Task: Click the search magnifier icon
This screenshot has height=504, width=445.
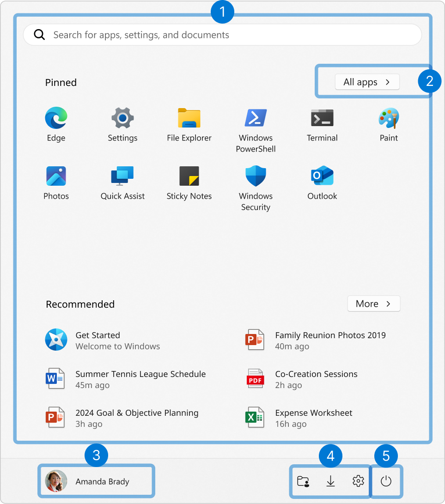Action: tap(39, 34)
